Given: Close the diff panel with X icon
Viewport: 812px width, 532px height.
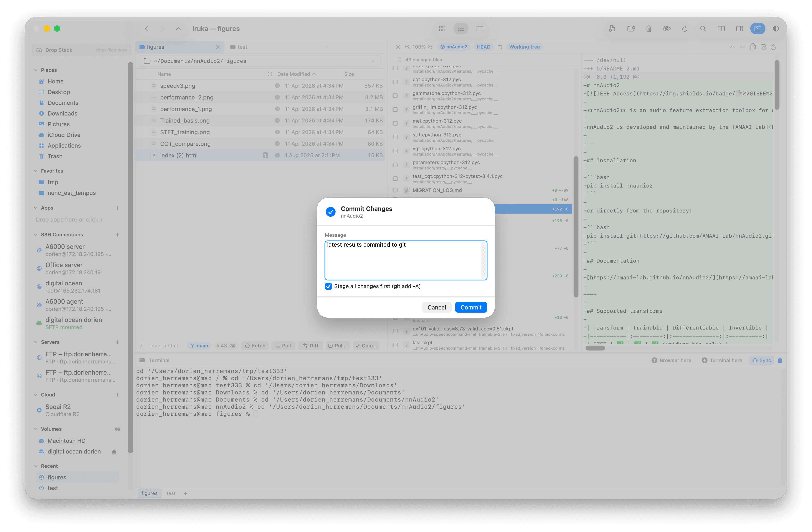Looking at the screenshot, I should click(x=398, y=47).
